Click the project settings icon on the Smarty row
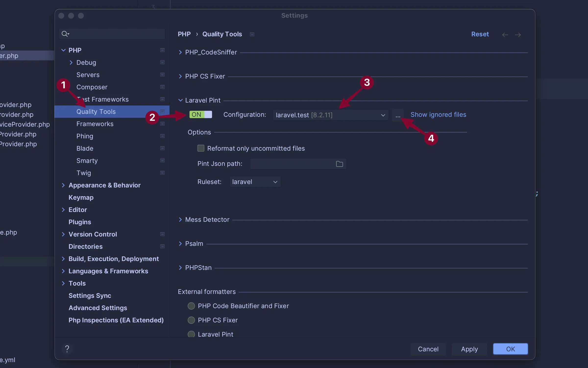Screen dimensions: 588x368 [162, 160]
